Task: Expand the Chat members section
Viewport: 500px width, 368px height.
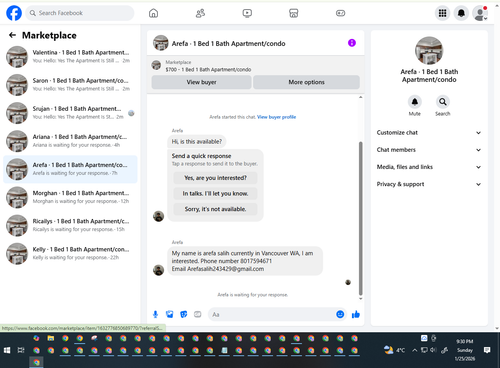Action: [x=429, y=150]
